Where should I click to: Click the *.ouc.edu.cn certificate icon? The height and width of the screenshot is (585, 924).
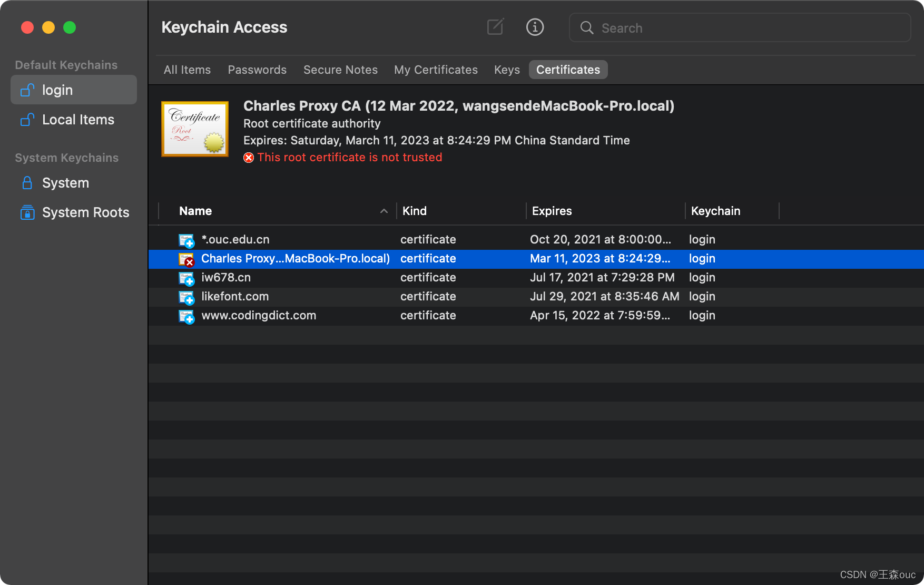pos(186,240)
